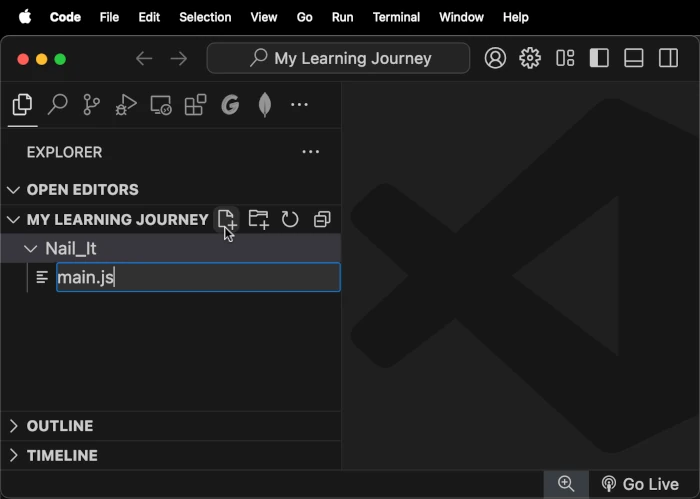
Task: Open Explorer views and more actions menu
Action: tap(311, 152)
